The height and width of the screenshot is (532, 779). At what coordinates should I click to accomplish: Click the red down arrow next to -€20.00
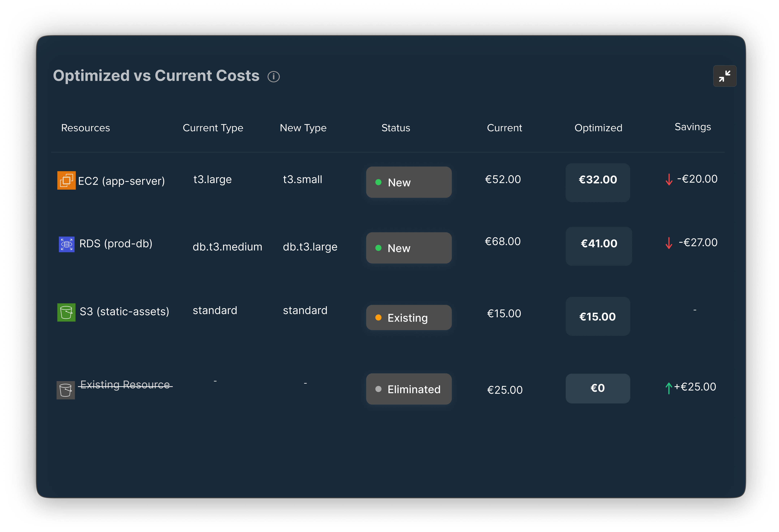pos(669,180)
